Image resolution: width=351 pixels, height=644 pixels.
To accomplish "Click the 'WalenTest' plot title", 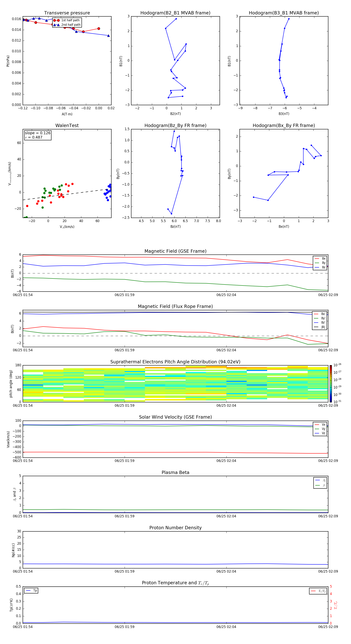I will pos(67,125).
